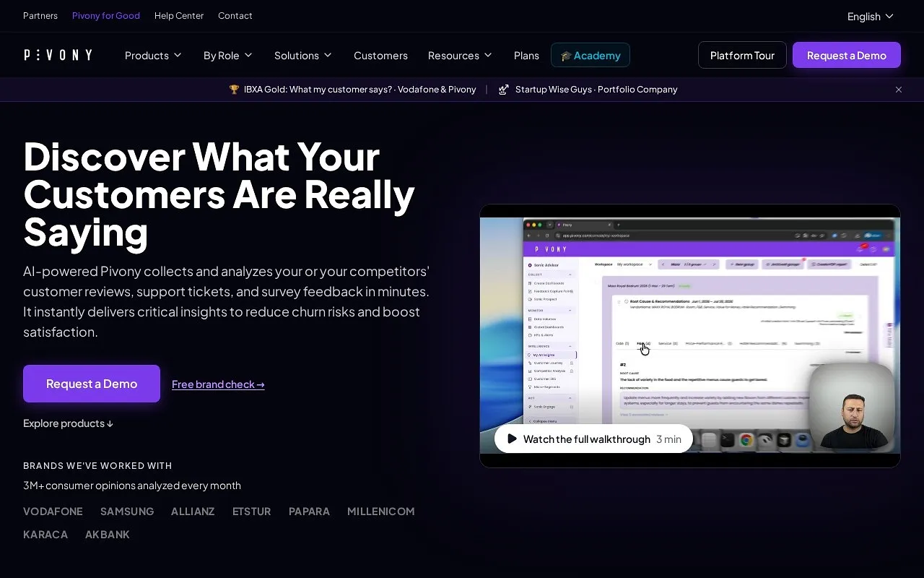Viewport: 924px width, 578px height.
Task: Click the Pivony logo
Action: tap(58, 55)
